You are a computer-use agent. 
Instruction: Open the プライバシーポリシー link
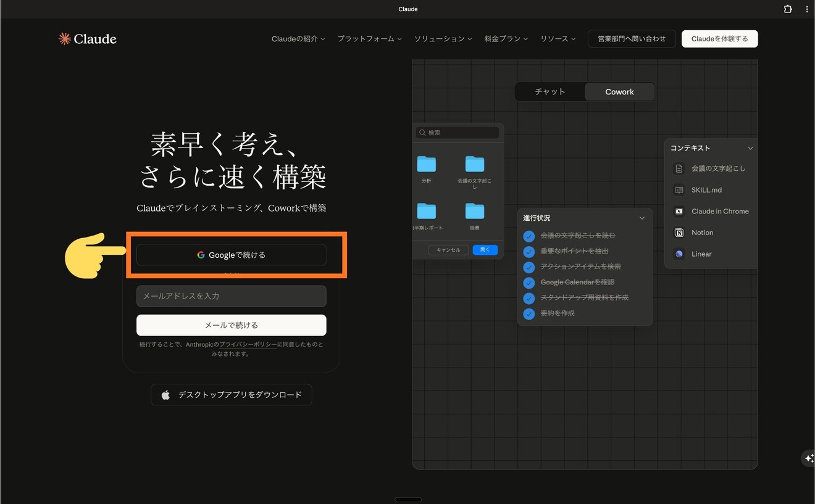(248, 345)
